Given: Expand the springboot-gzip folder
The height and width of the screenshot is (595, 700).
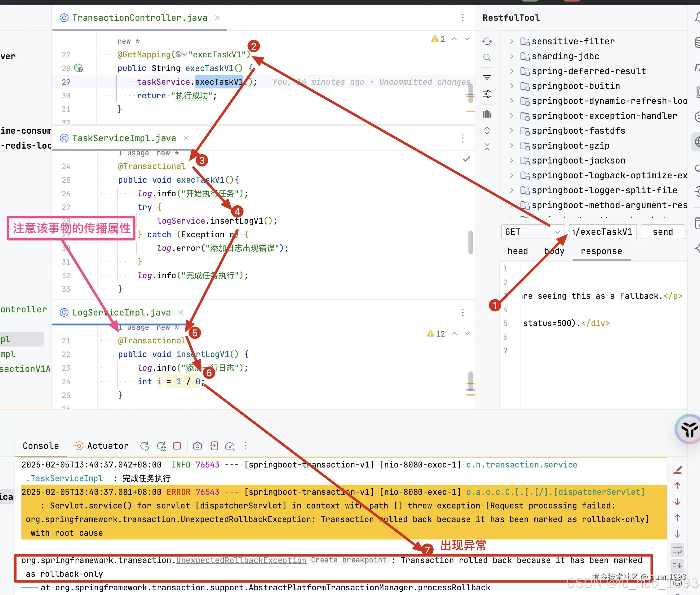Looking at the screenshot, I should click(x=512, y=146).
